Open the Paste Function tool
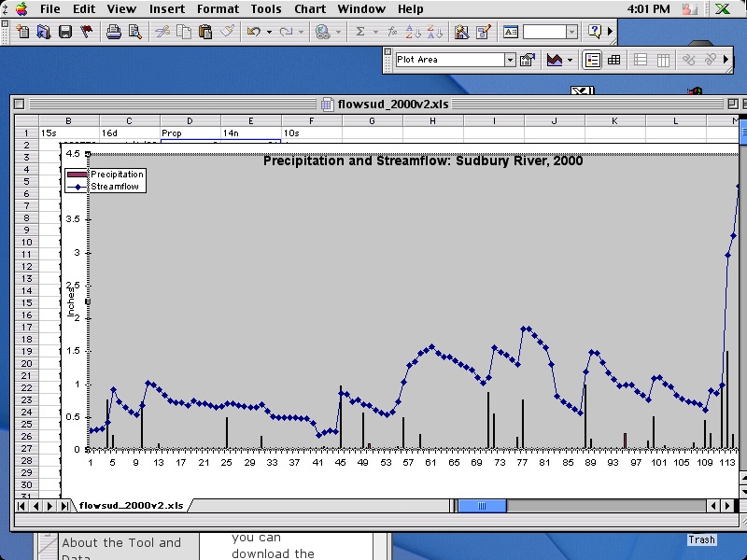Screen dimensions: 747x560 click(x=390, y=31)
